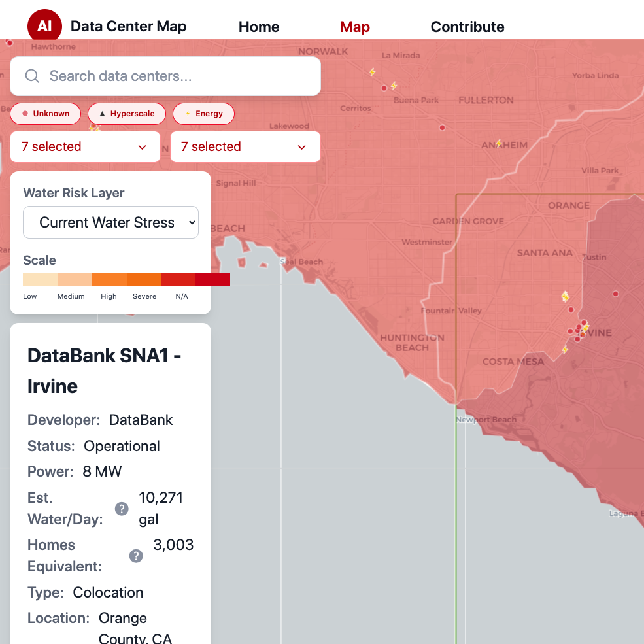
Task: Open the right 7 selected dropdown
Action: point(245,146)
